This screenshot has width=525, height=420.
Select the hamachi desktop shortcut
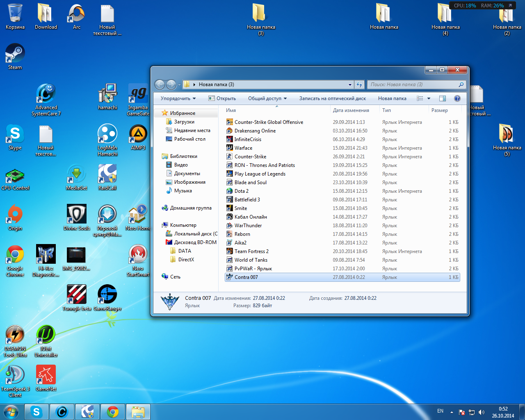pyautogui.click(x=107, y=97)
